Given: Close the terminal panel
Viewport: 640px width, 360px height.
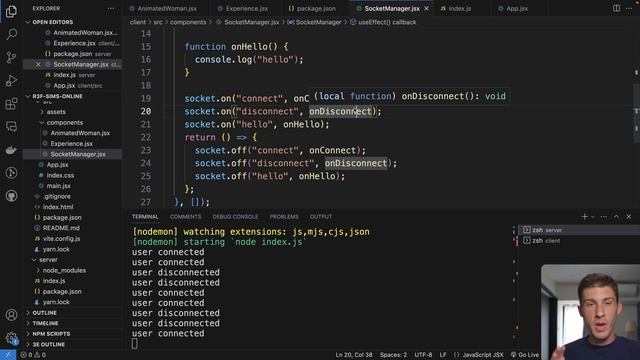Looking at the screenshot, I should click(x=629, y=217).
